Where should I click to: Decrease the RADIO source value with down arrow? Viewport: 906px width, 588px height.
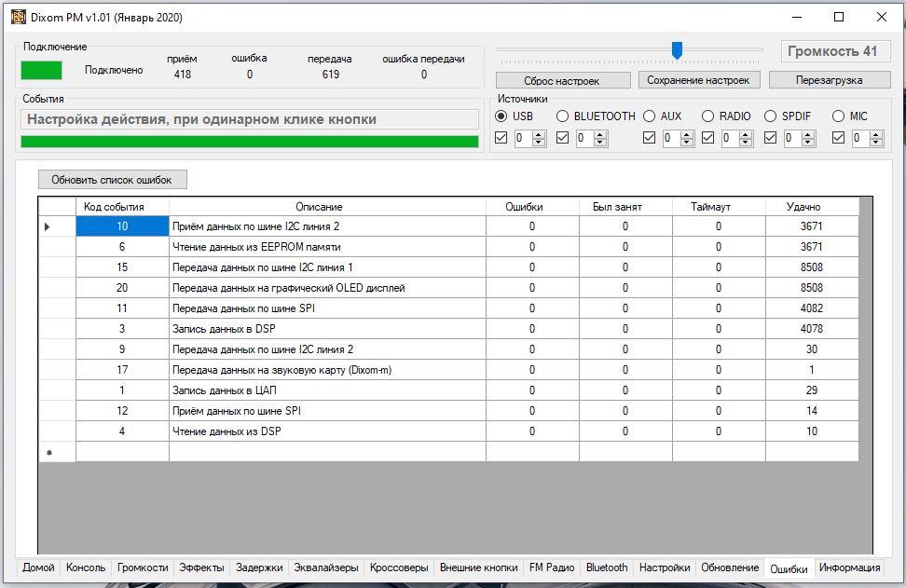click(x=747, y=143)
